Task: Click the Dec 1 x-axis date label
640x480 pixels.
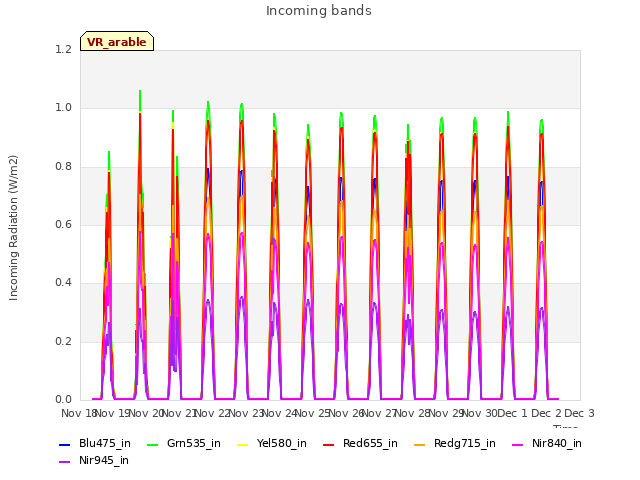Action: tap(513, 413)
